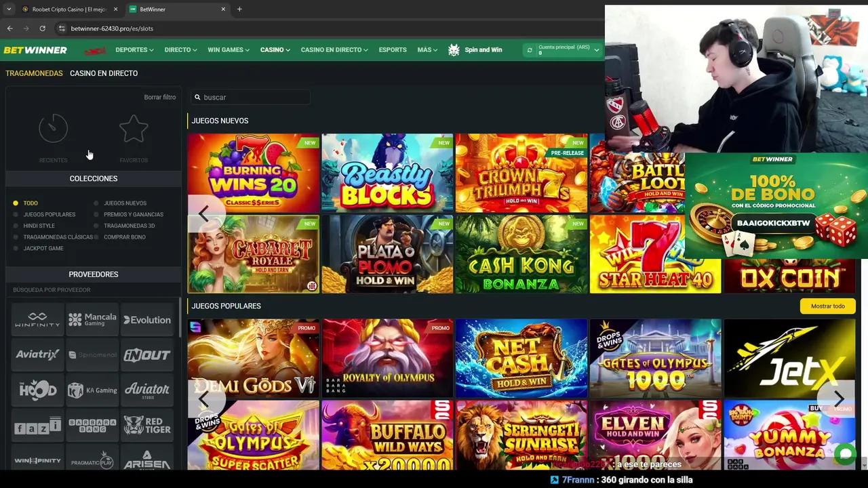This screenshot has height=488, width=868.
Task: Open the browser tab list dropdown
Action: [9, 9]
